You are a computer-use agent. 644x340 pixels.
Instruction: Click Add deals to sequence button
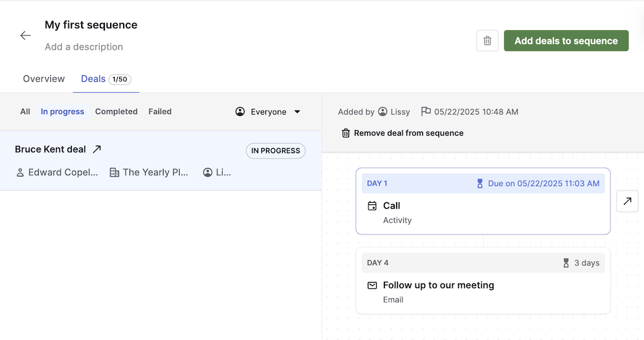pyautogui.click(x=566, y=41)
